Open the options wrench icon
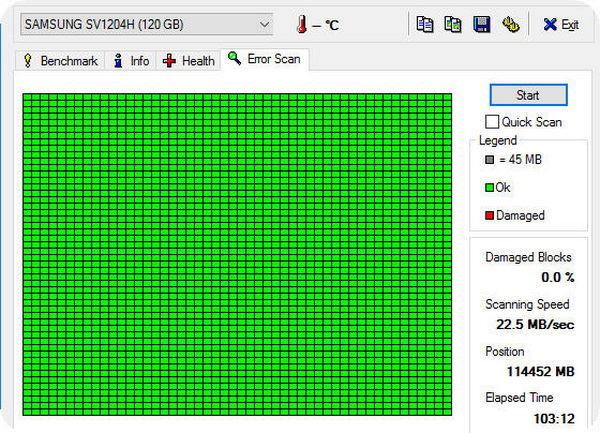The width and height of the screenshot is (600, 433). click(510, 23)
